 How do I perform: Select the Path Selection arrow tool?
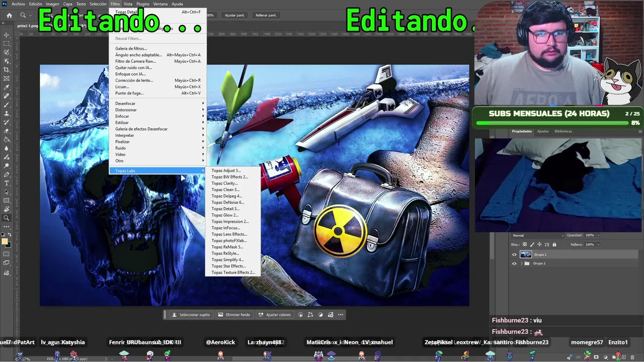[7, 192]
